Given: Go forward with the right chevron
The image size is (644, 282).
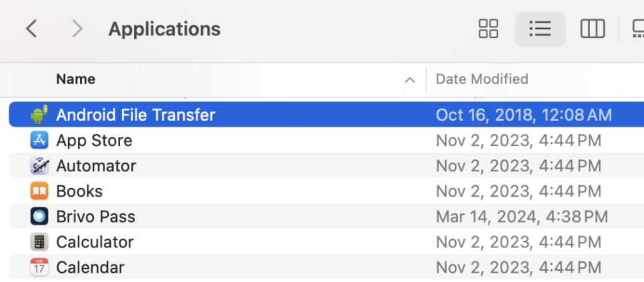Looking at the screenshot, I should [x=77, y=29].
